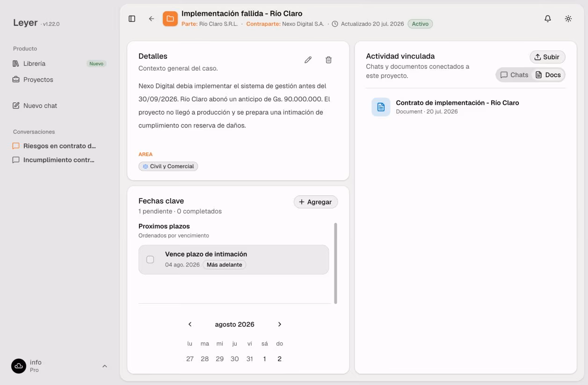This screenshot has height=385, width=588.
Task: Select day 29 in the calendar
Action: pos(220,359)
